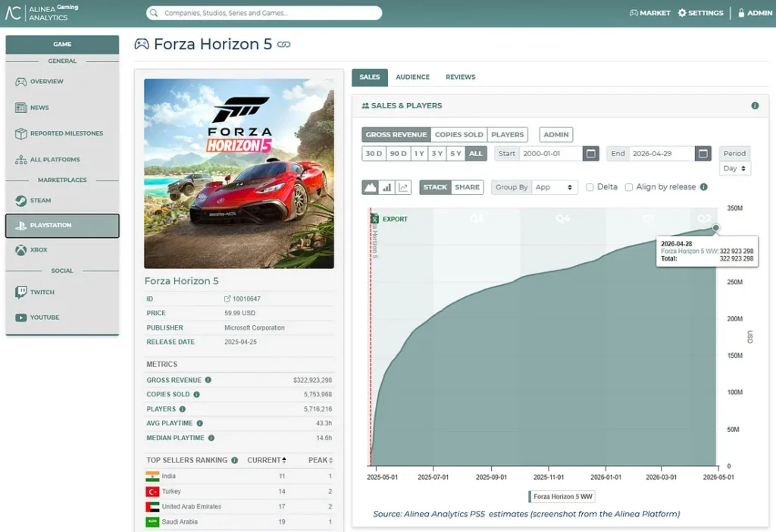This screenshot has height=532, width=776.
Task: Click the chart data point for 2026-04-28
Action: point(715,227)
